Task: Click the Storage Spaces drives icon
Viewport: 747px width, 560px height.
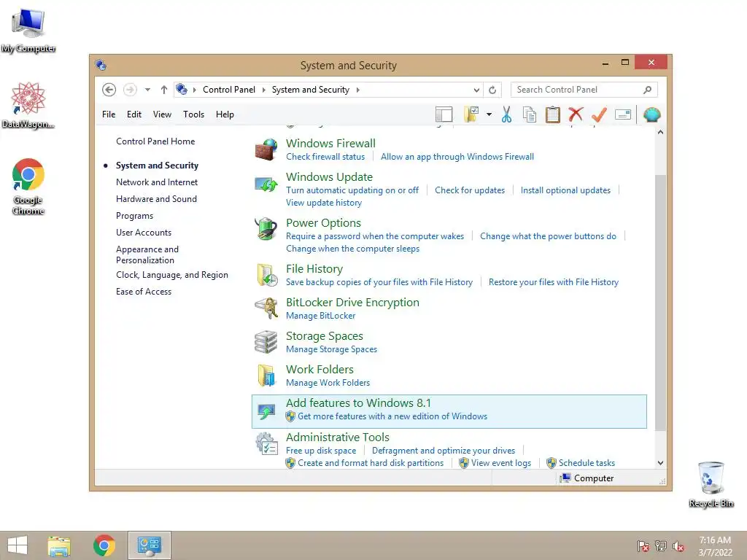Action: click(266, 342)
